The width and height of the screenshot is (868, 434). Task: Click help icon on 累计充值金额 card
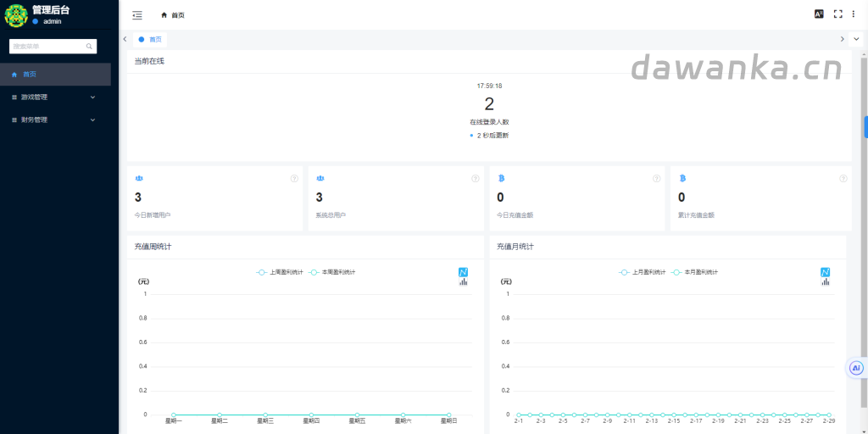843,178
